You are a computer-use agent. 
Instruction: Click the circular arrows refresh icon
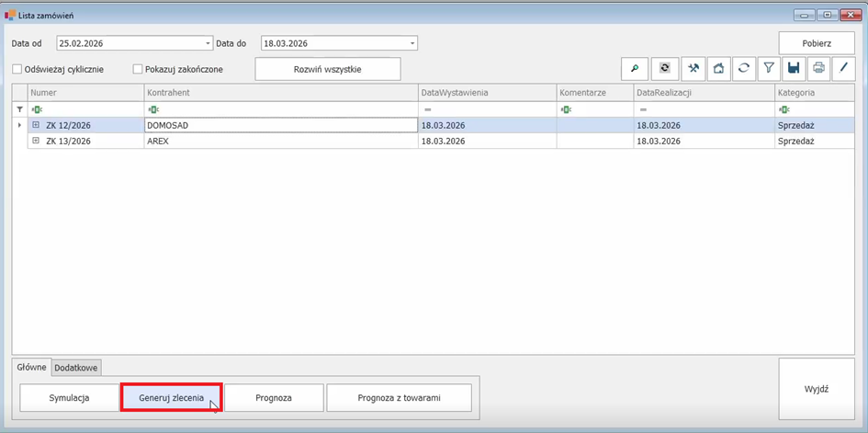click(744, 69)
